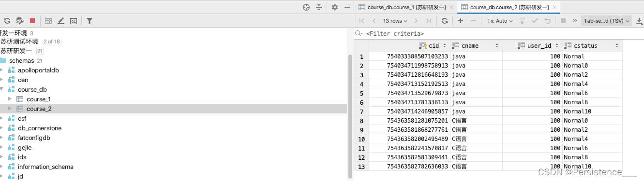Expand the fatconfigdb schema
644x181 pixels.
coord(2,138)
